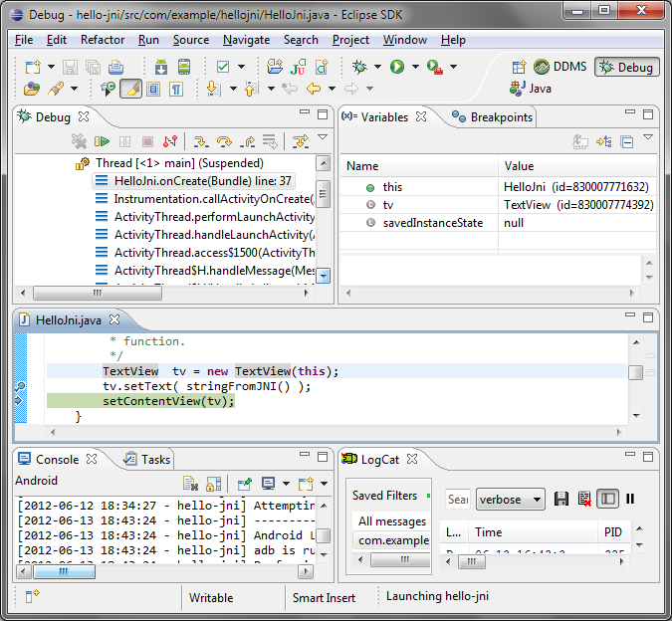
Task: Click LogCat search input field
Action: pyautogui.click(x=458, y=500)
